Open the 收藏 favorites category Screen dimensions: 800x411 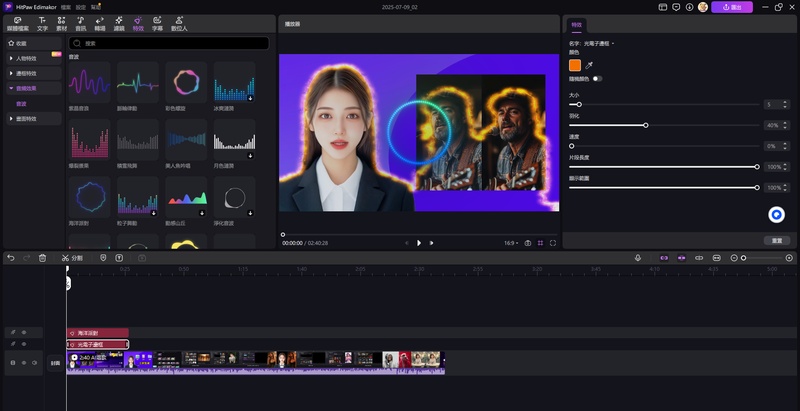tap(34, 43)
